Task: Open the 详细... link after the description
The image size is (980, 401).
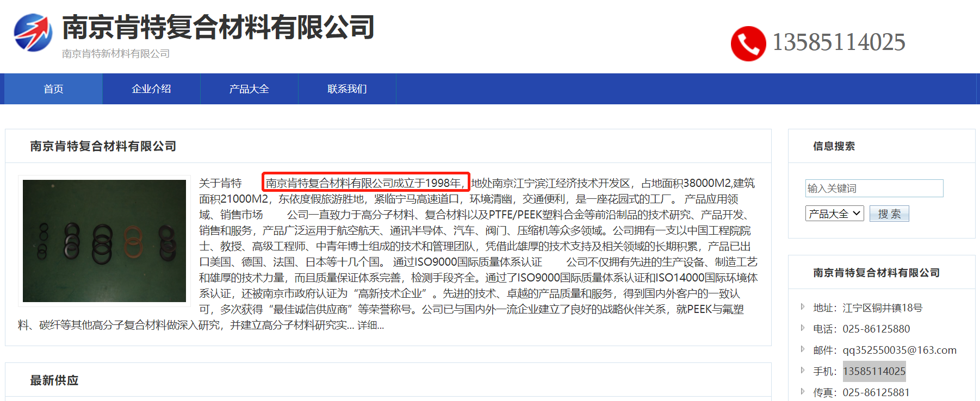Action: click(370, 325)
